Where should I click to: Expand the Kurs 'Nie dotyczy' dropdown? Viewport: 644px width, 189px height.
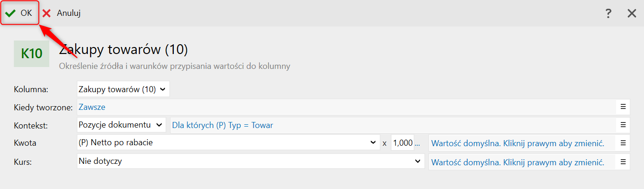[250, 162]
